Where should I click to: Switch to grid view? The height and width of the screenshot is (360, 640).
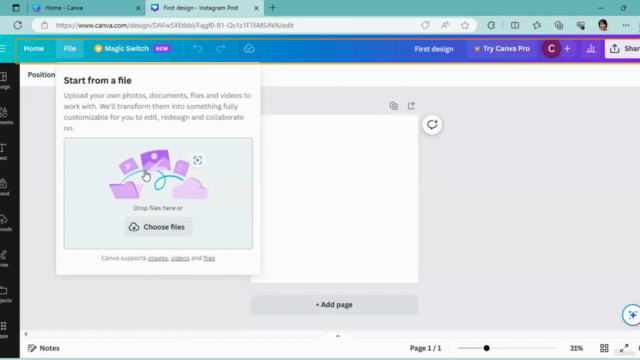(604, 348)
